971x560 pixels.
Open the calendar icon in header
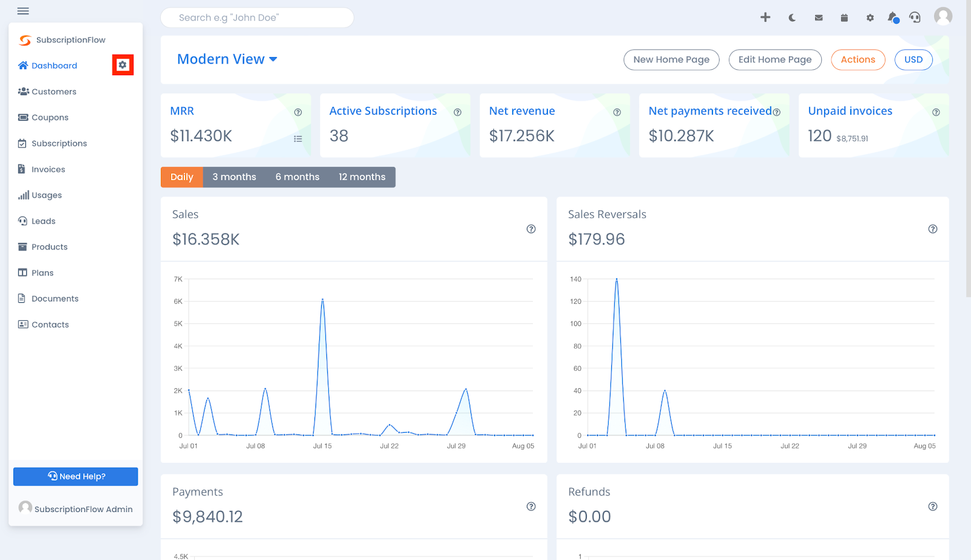(844, 18)
